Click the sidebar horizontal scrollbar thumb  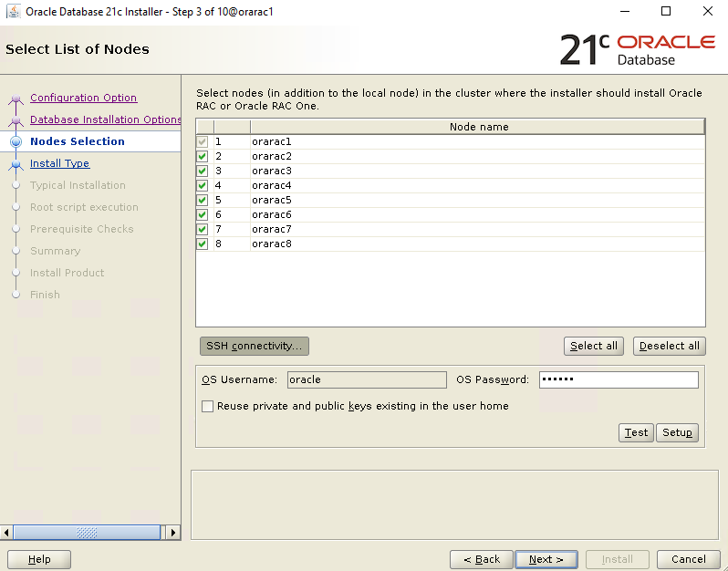(x=87, y=533)
